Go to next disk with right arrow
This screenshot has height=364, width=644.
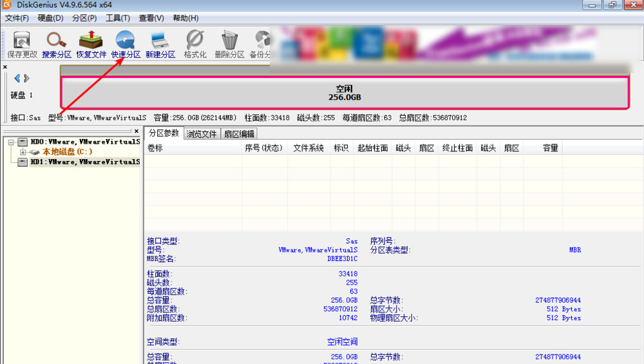26,79
